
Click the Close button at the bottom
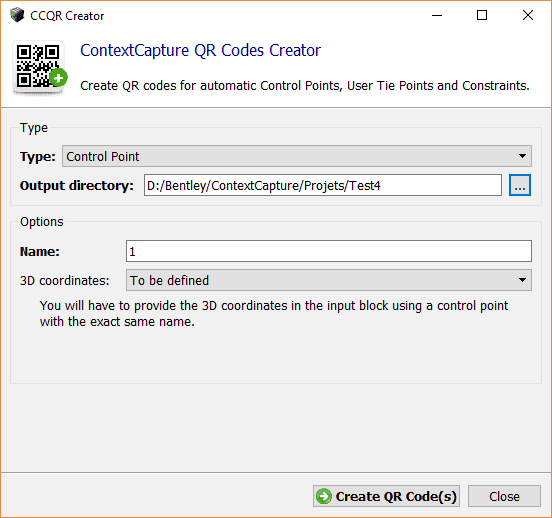click(x=504, y=496)
